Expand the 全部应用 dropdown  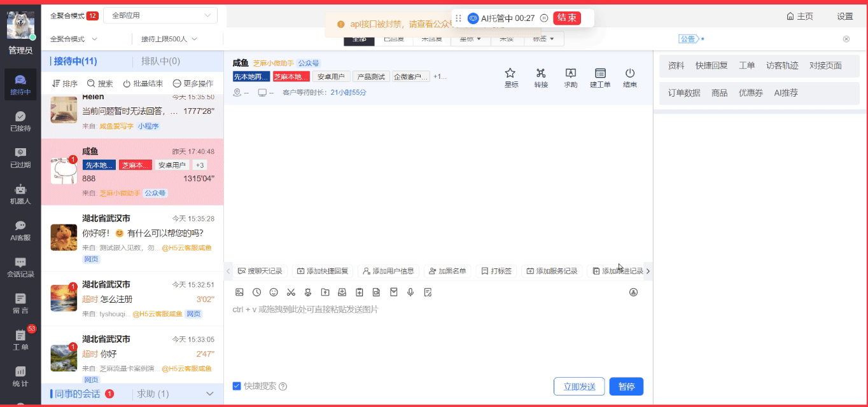(160, 14)
